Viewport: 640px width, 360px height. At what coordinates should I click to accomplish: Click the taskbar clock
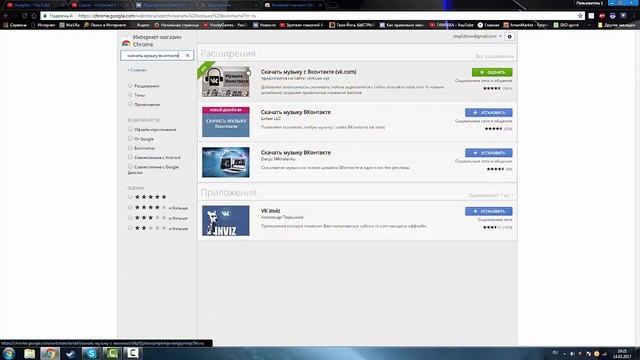[x=622, y=353]
